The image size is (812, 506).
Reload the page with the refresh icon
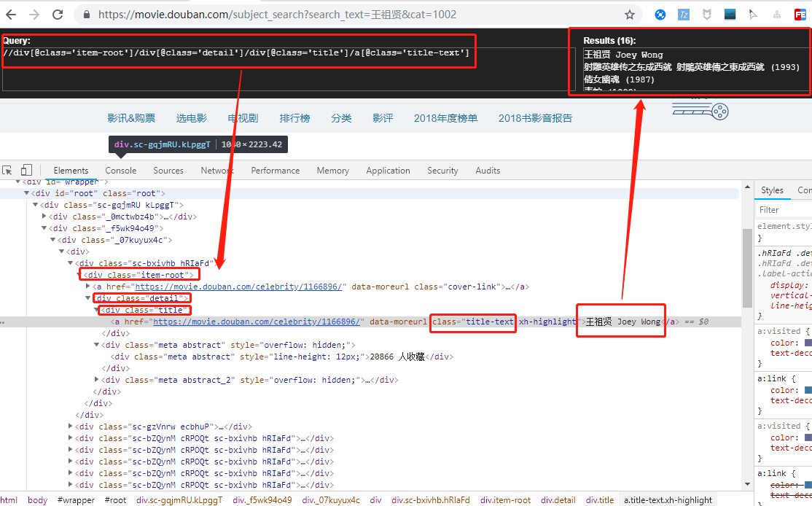tap(58, 15)
